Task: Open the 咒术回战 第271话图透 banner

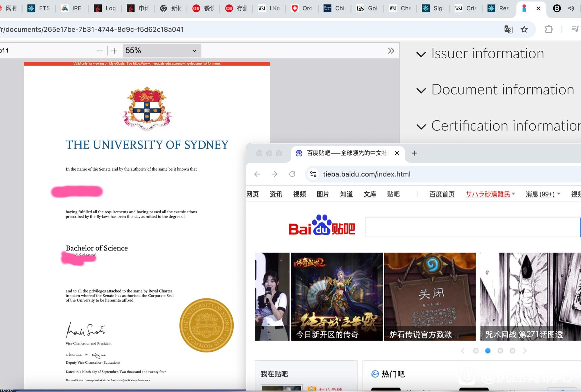Action: coord(530,297)
